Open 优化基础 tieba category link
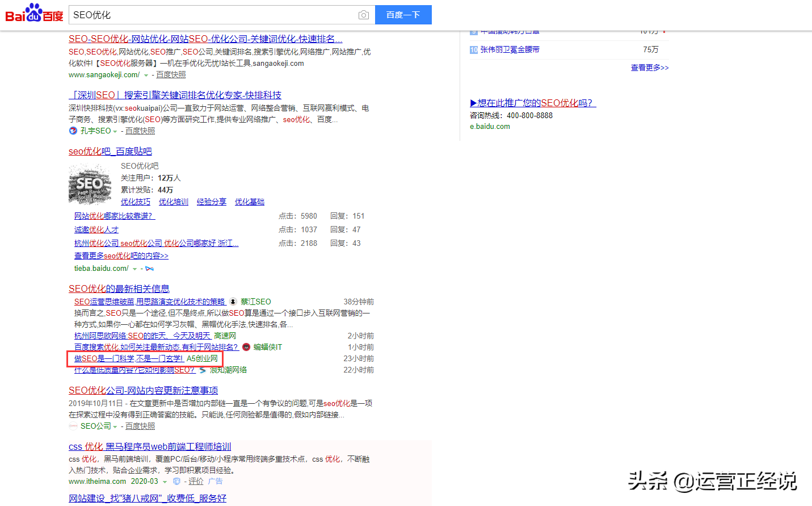This screenshot has width=812, height=506. [x=250, y=202]
